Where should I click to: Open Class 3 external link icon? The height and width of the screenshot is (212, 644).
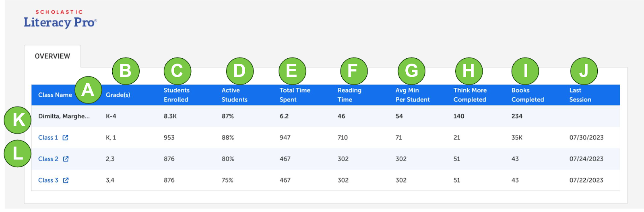point(66,180)
